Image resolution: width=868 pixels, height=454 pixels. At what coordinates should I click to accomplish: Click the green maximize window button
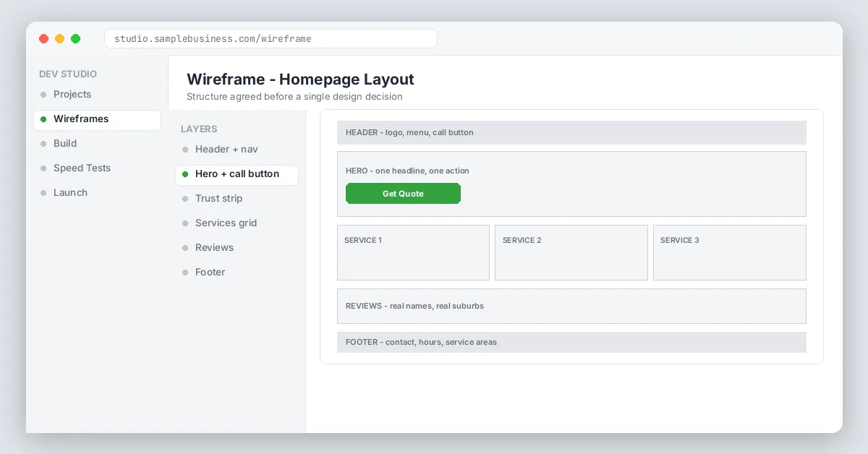76,38
